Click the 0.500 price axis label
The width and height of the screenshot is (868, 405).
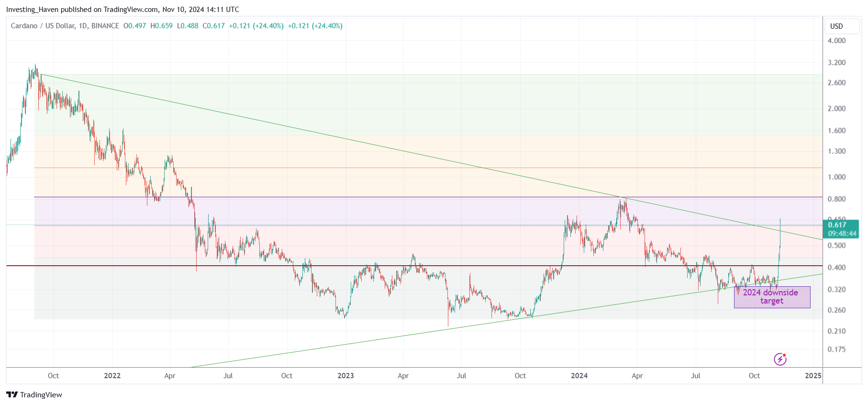coord(836,246)
